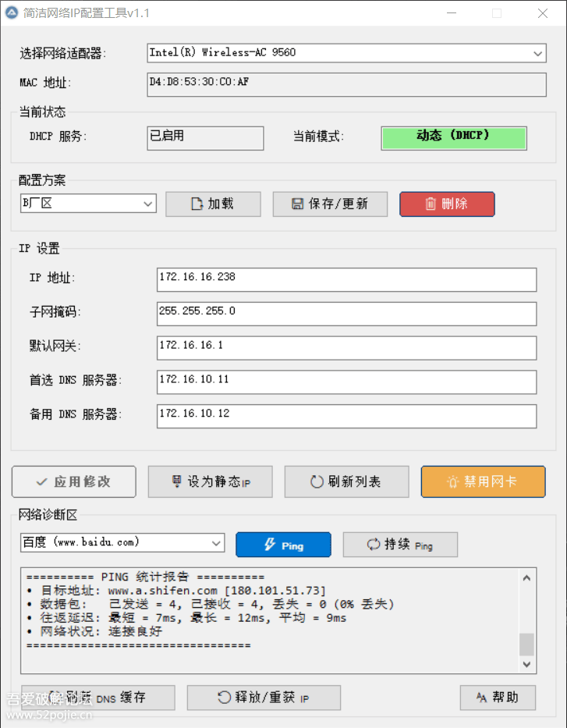Click the ping target address line www.a.shifen.com
This screenshot has height=728, width=567.
176,591
